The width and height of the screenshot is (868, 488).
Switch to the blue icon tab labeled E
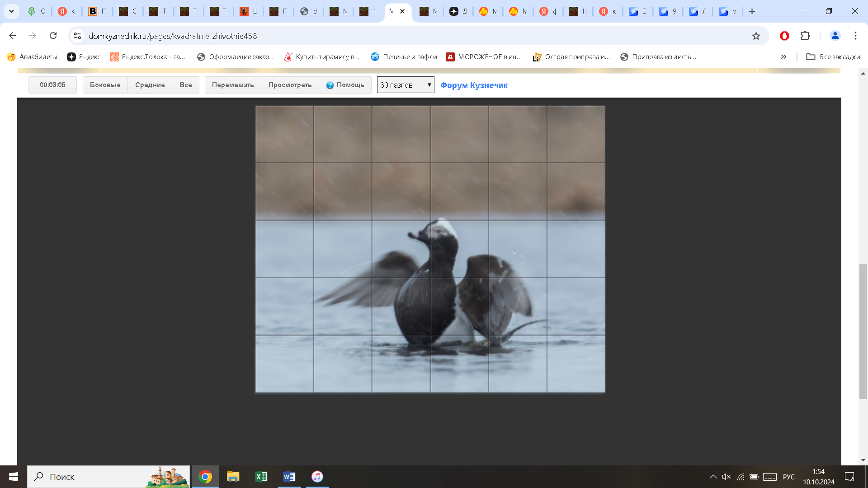point(638,11)
